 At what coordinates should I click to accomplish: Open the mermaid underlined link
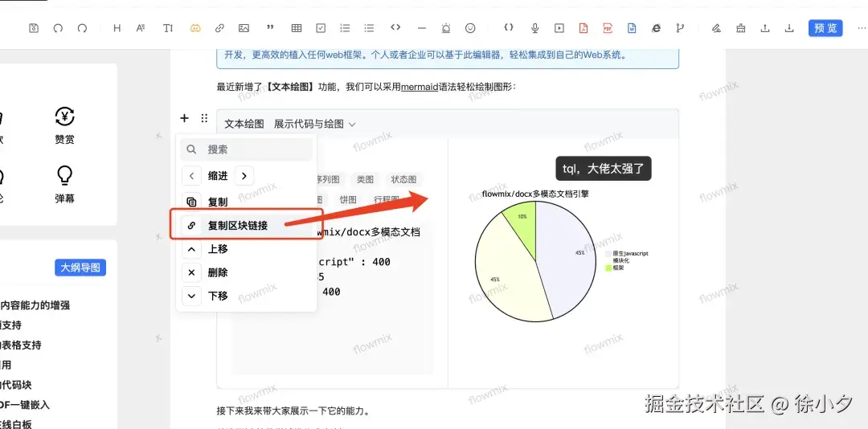click(419, 87)
